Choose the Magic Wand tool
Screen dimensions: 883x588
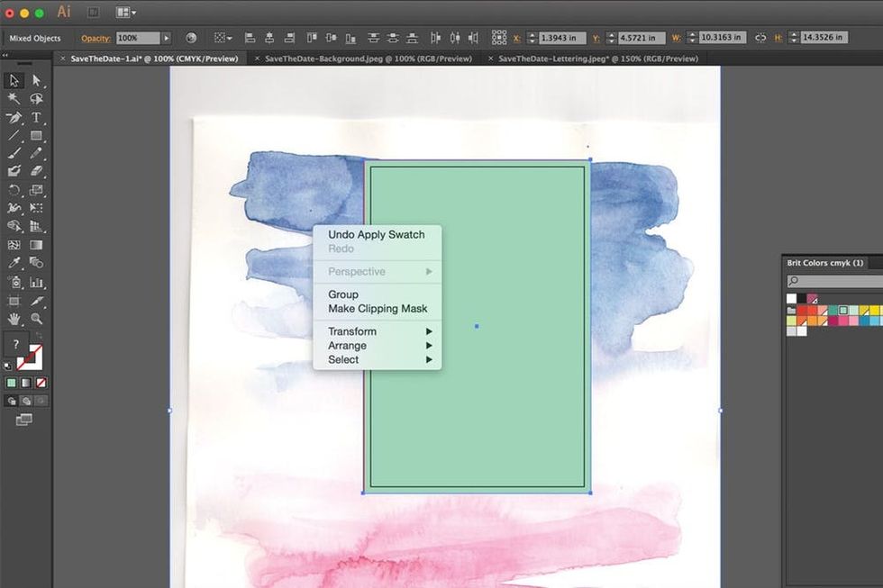pyautogui.click(x=14, y=99)
